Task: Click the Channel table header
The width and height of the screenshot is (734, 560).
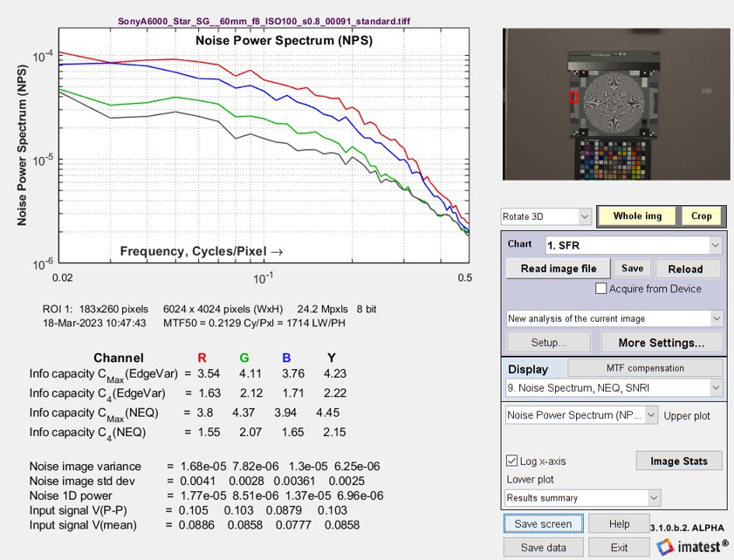Action: (x=119, y=358)
